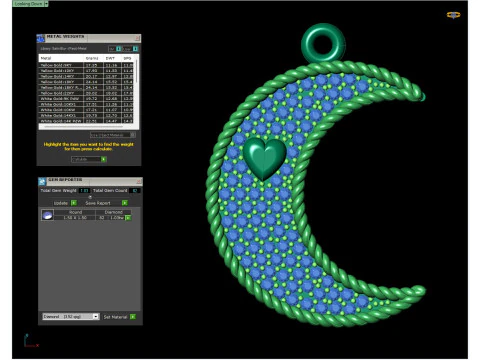Close the Gem Reporter panel

pos(139,181)
